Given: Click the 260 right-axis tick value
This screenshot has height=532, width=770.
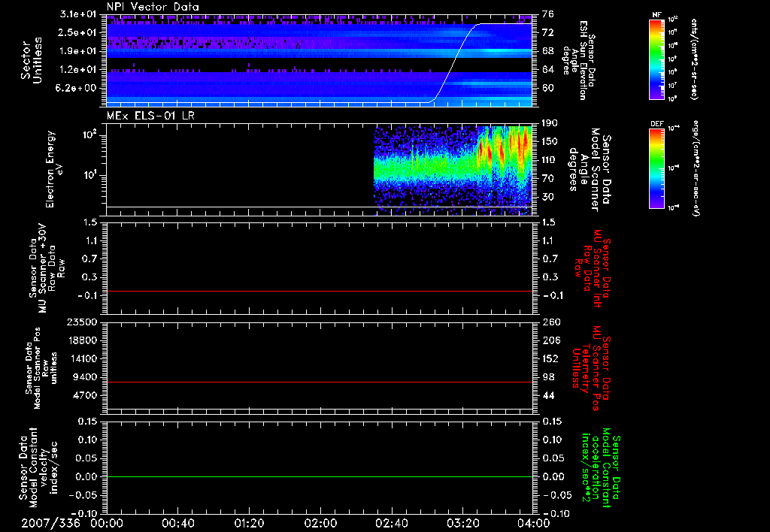Looking at the screenshot, I should [551, 322].
